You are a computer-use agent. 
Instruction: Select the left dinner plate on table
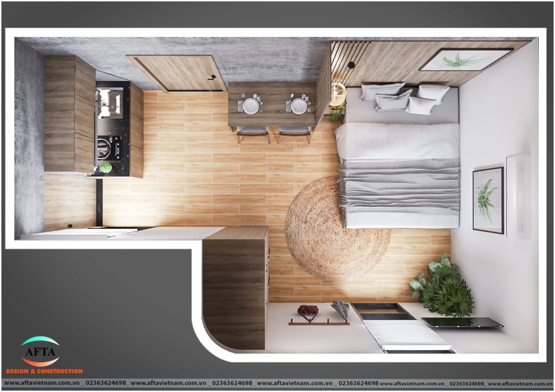click(251, 106)
